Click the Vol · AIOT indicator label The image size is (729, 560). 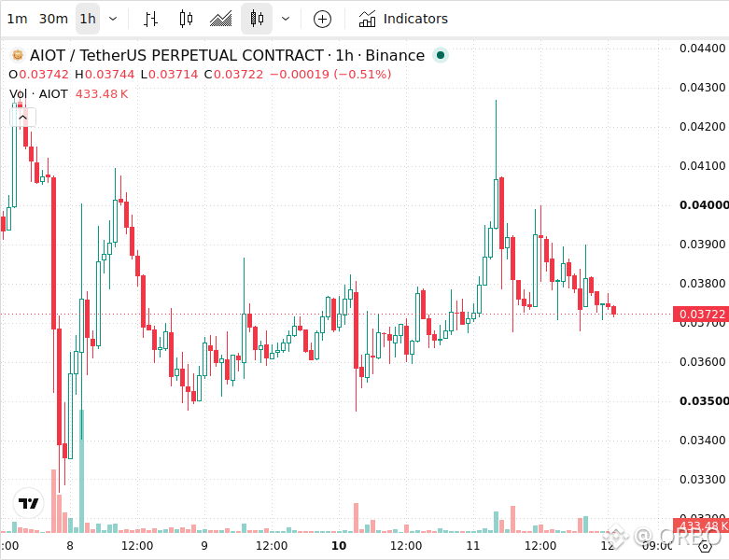click(x=38, y=94)
